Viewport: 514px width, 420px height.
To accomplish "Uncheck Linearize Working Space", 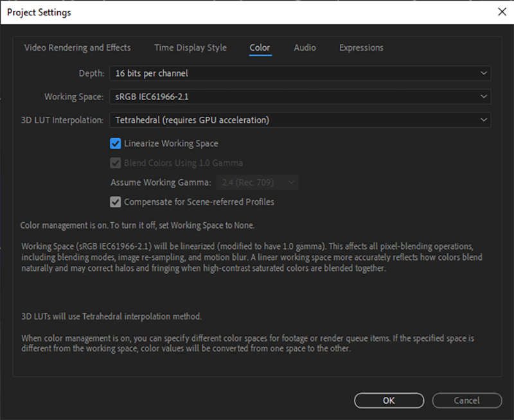I will coord(116,144).
